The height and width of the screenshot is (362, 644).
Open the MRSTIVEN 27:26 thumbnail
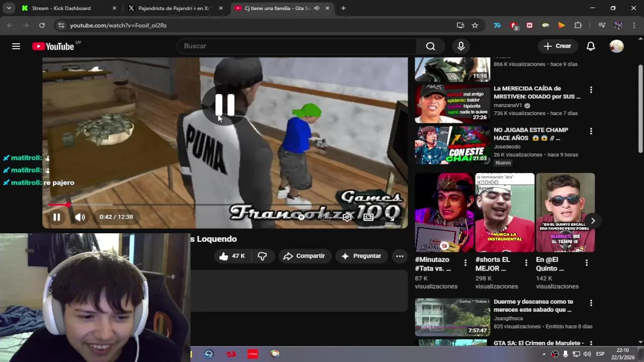[x=452, y=104]
